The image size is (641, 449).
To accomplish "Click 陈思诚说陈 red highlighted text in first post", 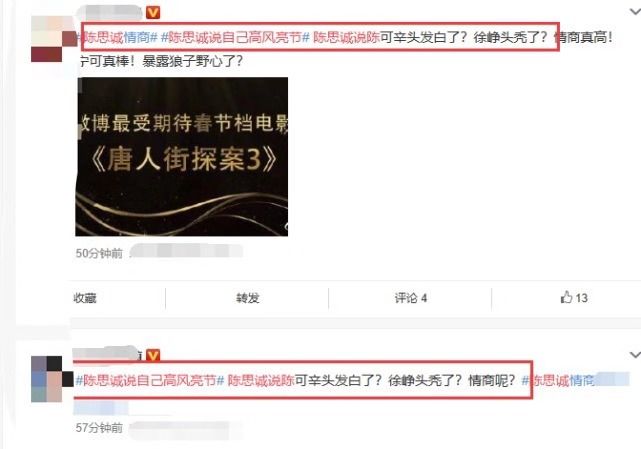I will pyautogui.click(x=347, y=38).
